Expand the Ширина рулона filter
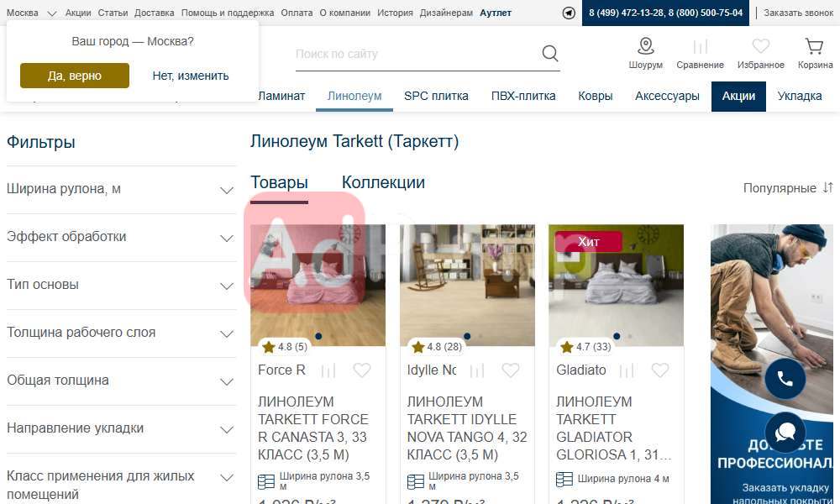The height and width of the screenshot is (504, 840). [x=121, y=190]
